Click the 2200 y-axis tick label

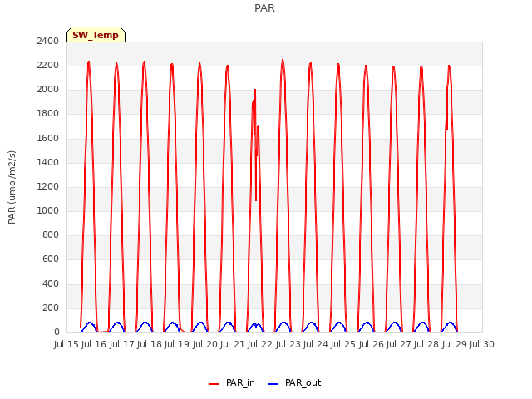[x=48, y=65]
